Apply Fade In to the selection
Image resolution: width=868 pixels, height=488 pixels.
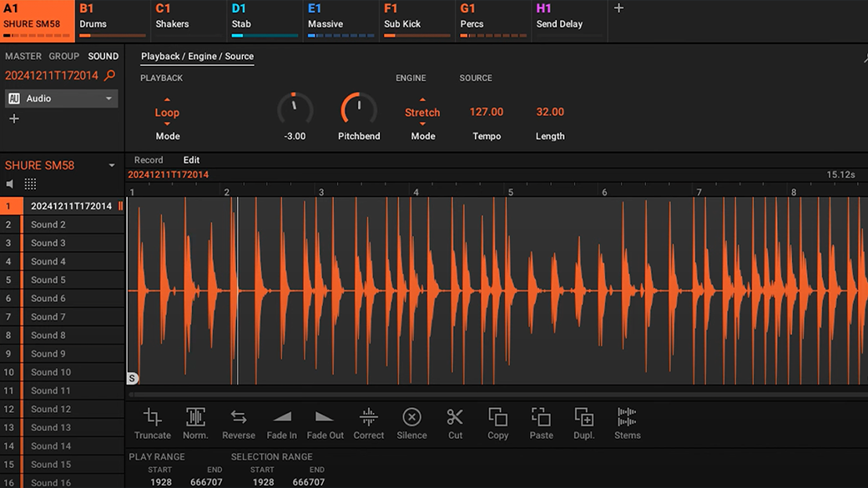coord(282,417)
